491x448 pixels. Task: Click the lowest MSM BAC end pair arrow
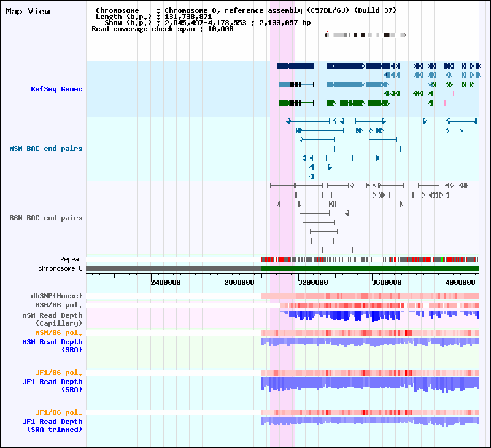(x=312, y=177)
